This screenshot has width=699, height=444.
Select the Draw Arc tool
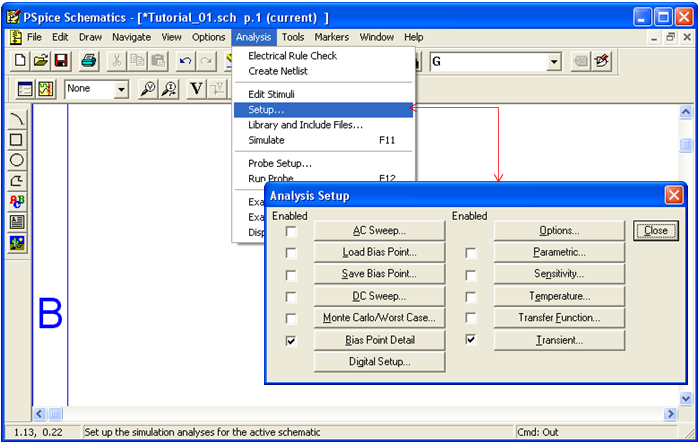click(x=17, y=119)
